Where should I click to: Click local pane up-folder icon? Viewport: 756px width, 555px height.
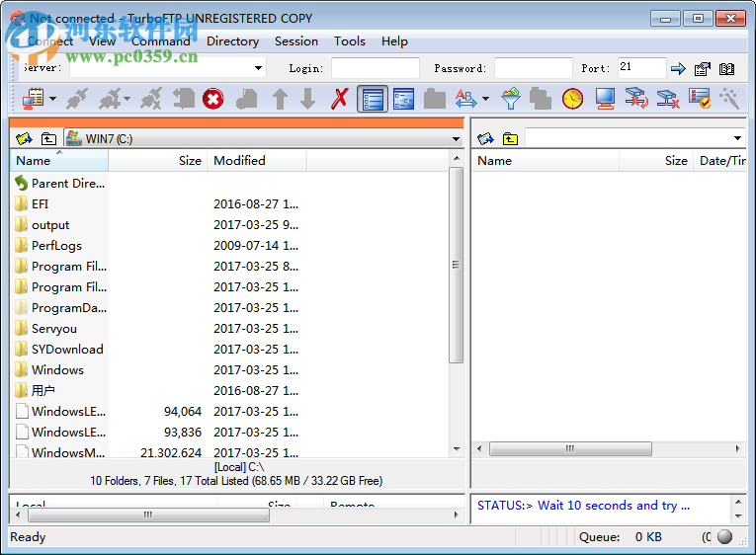coord(48,139)
